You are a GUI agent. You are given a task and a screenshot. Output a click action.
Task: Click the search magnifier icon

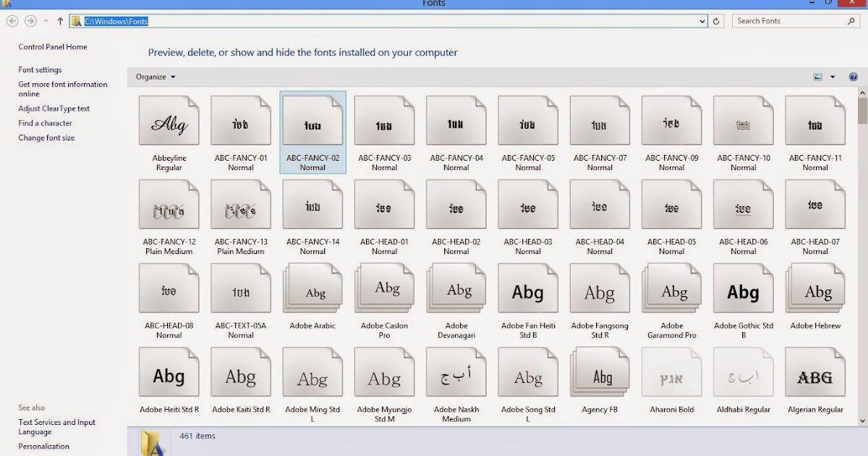click(x=853, y=21)
